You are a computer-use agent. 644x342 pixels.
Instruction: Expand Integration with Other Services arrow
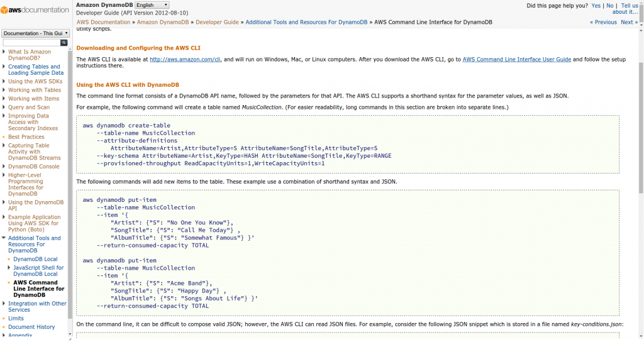tap(4, 304)
